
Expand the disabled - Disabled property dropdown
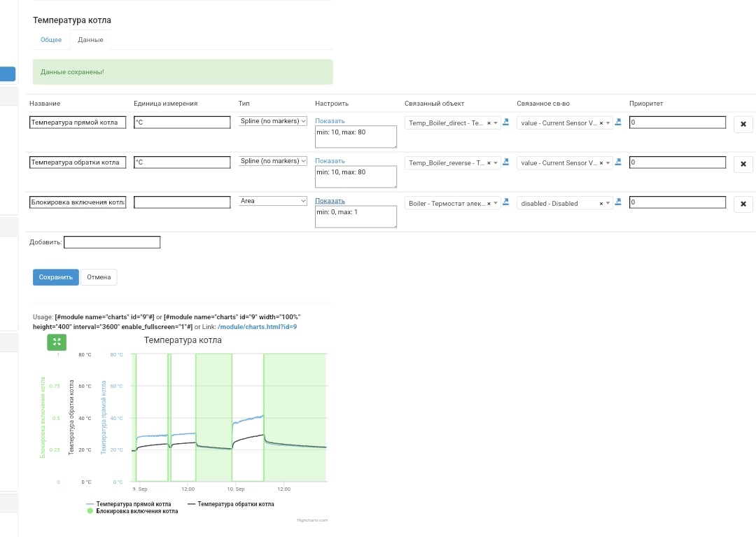click(608, 203)
